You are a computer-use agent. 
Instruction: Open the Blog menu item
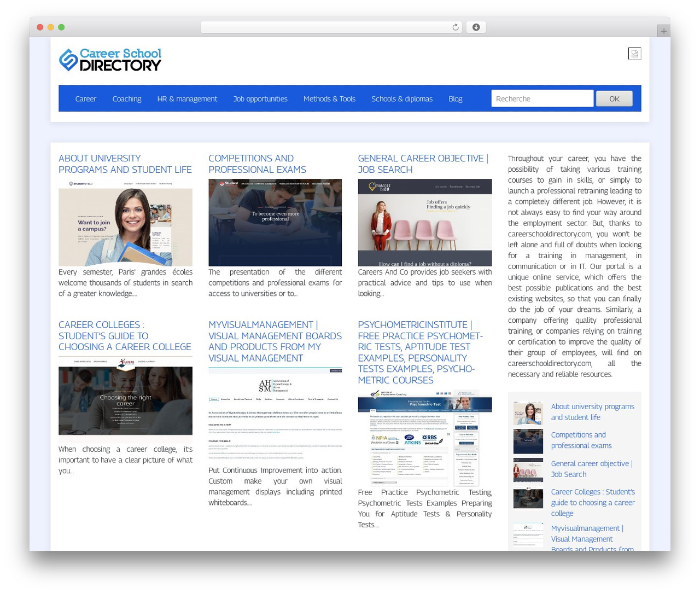point(456,99)
